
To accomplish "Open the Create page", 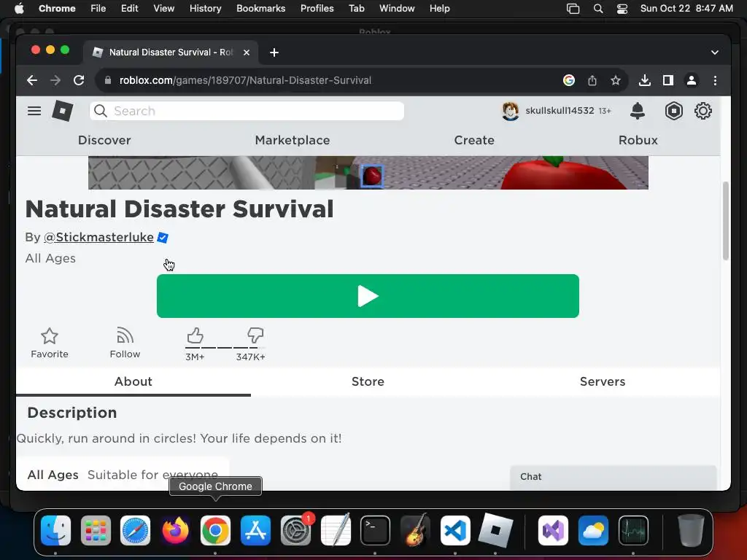I will tap(474, 141).
